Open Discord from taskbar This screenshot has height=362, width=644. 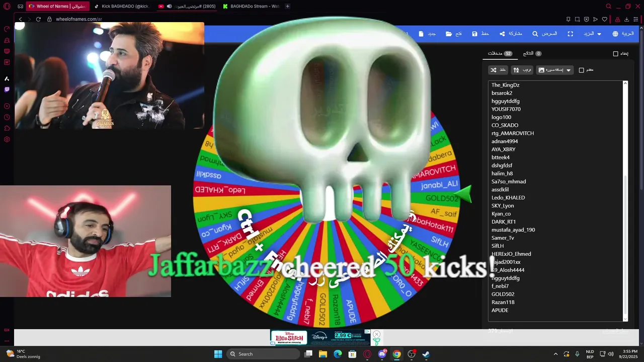[x=382, y=354]
